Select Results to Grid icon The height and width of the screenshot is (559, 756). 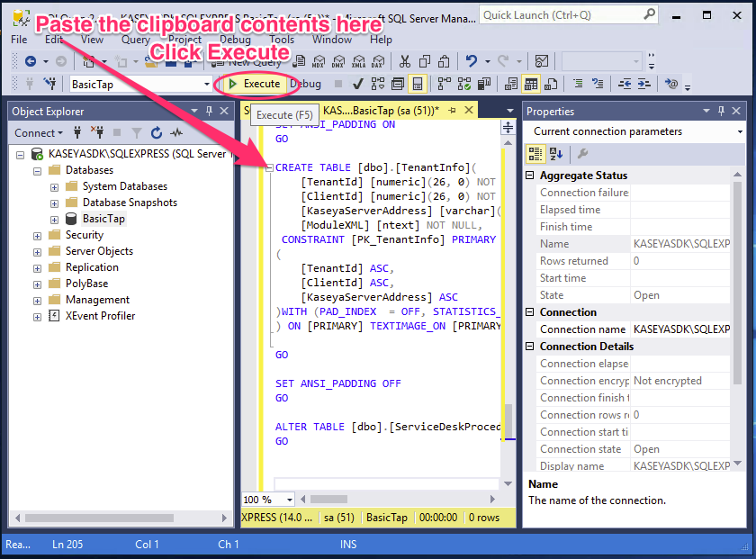(x=531, y=85)
